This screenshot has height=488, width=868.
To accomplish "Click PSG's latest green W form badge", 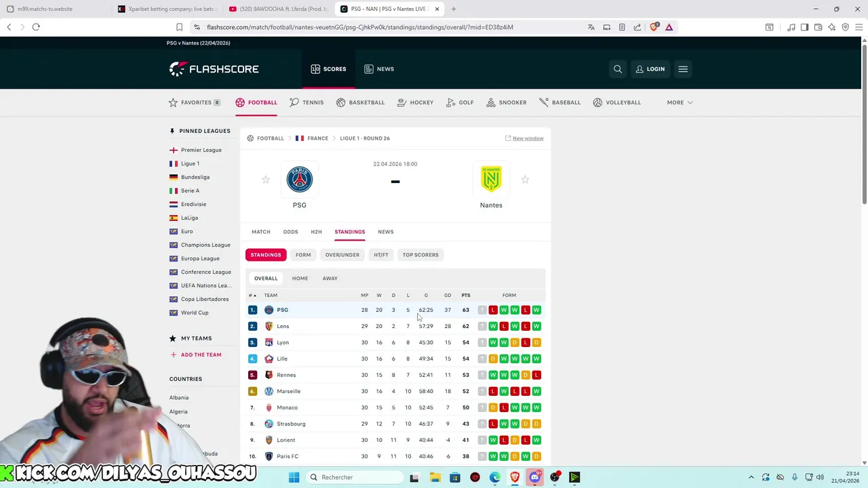I will coord(536,310).
